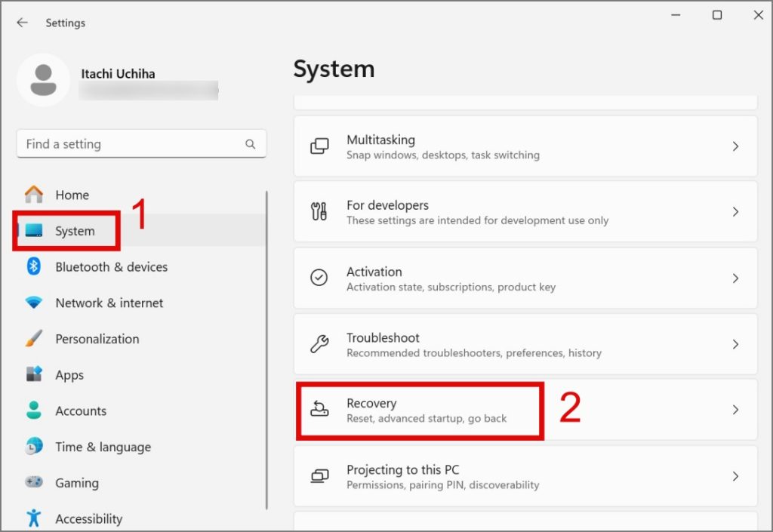
Task: Click the search magnifier in Find a setting
Action: pos(250,143)
